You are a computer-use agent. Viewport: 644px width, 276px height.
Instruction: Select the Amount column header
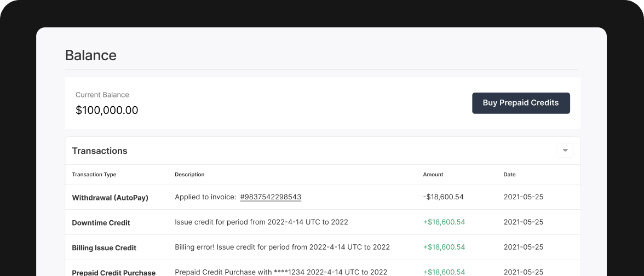[433, 175]
